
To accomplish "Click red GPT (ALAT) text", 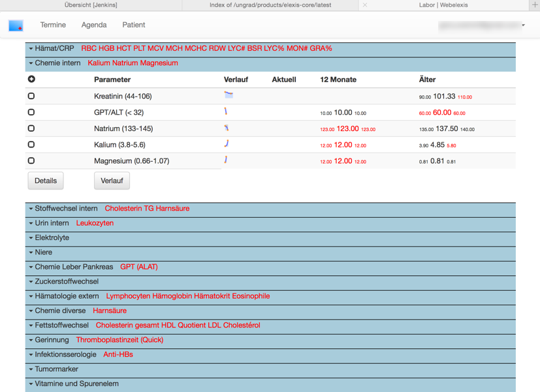I will coord(139,267).
